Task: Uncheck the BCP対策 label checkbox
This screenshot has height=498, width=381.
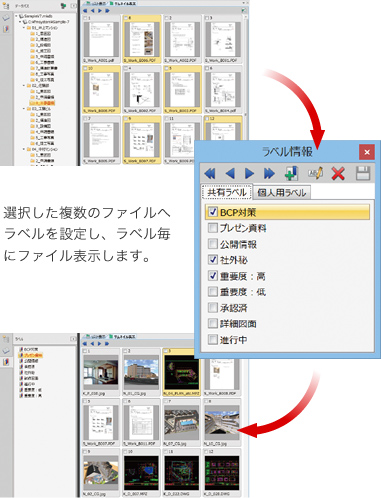Action: pyautogui.click(x=213, y=212)
